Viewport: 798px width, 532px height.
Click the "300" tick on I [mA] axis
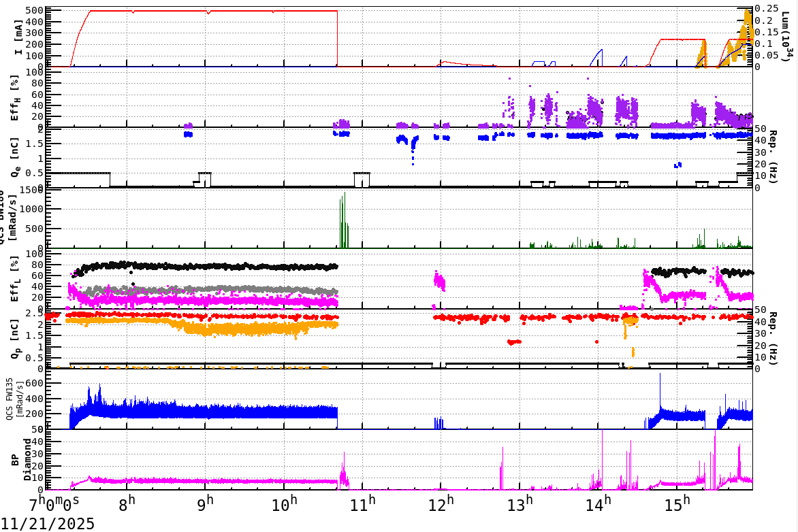pyautogui.click(x=34, y=33)
